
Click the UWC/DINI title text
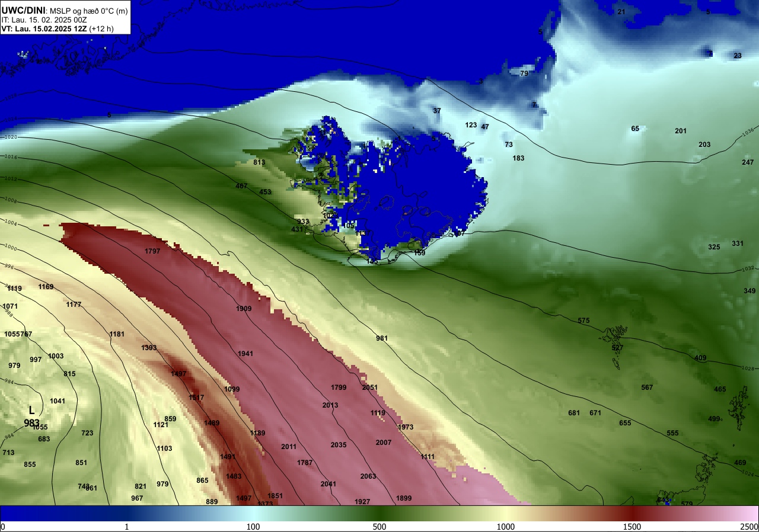[23, 9]
